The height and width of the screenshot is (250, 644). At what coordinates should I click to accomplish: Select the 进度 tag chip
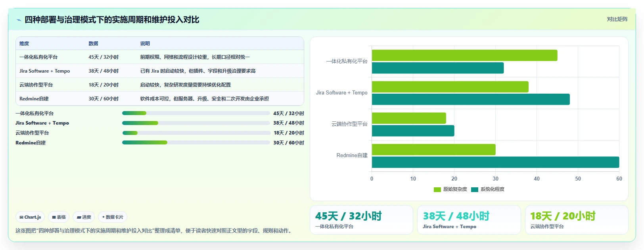point(84,217)
